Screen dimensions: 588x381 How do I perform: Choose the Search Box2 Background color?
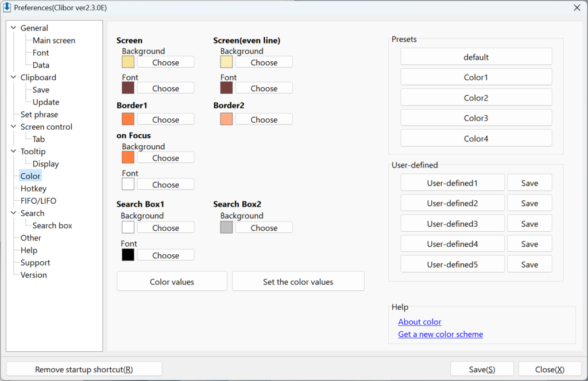click(x=264, y=227)
